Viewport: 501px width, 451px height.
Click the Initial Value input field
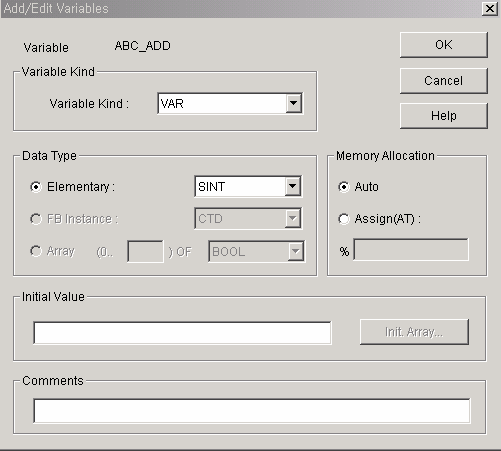pyautogui.click(x=182, y=333)
